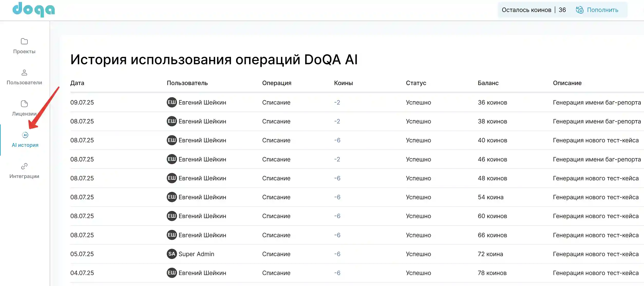Select the Дата column header
Viewport: 644px width, 286px height.
point(77,83)
